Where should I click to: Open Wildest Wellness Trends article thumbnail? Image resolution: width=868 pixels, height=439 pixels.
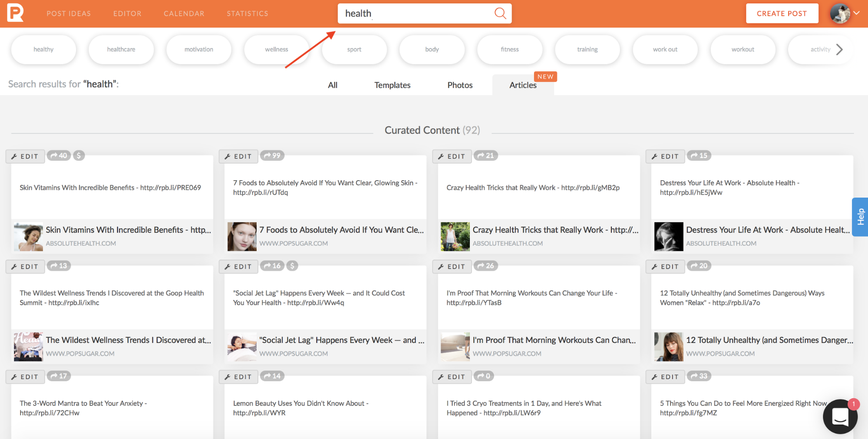[x=29, y=347]
